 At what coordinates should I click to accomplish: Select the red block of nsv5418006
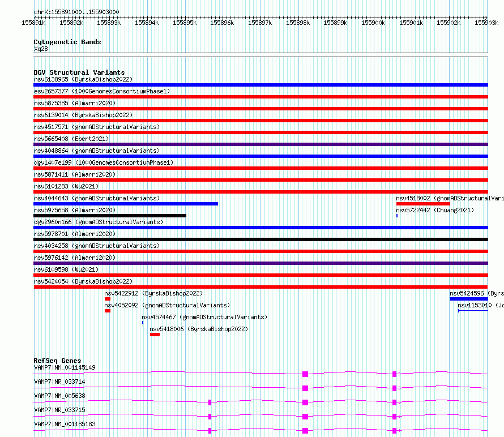coord(155,335)
